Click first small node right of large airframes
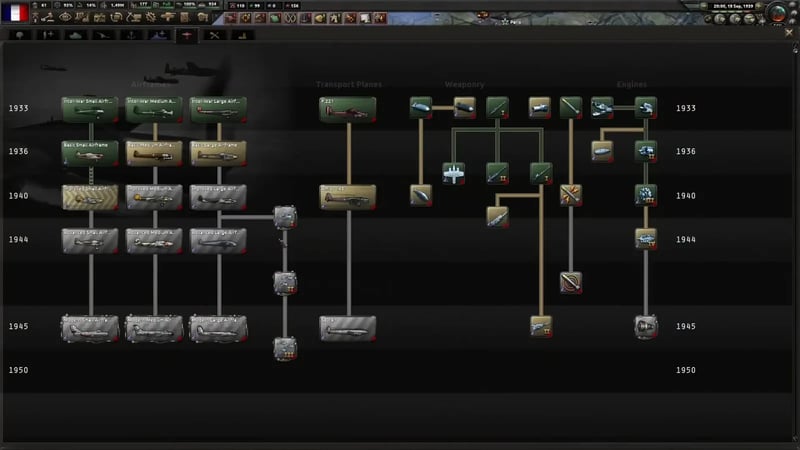This screenshot has height=450, width=800. point(285,217)
